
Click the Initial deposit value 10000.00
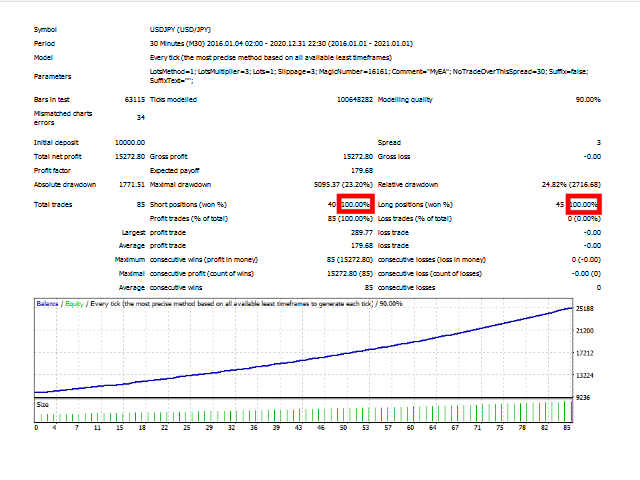(130, 142)
